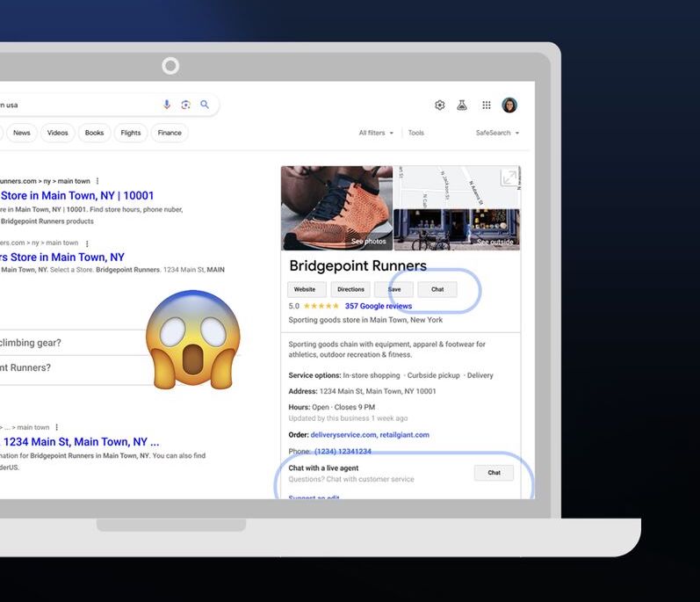The height and width of the screenshot is (602, 700).
Task: Switch to the Flights filter tab
Action: click(130, 133)
